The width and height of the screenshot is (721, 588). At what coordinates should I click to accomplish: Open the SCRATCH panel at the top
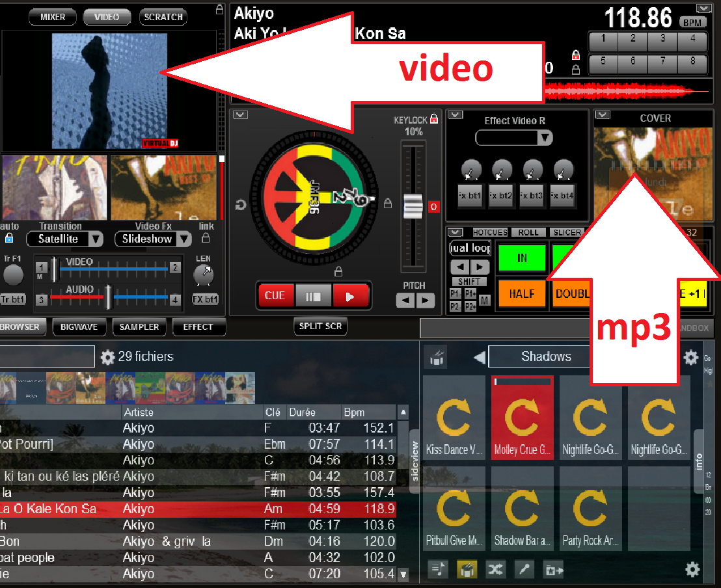163,17
